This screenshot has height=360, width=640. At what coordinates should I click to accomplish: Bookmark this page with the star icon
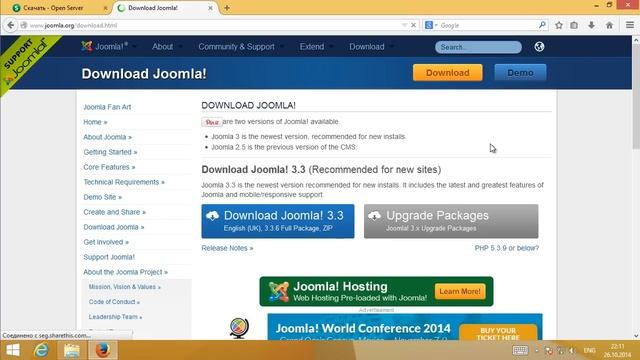point(559,25)
